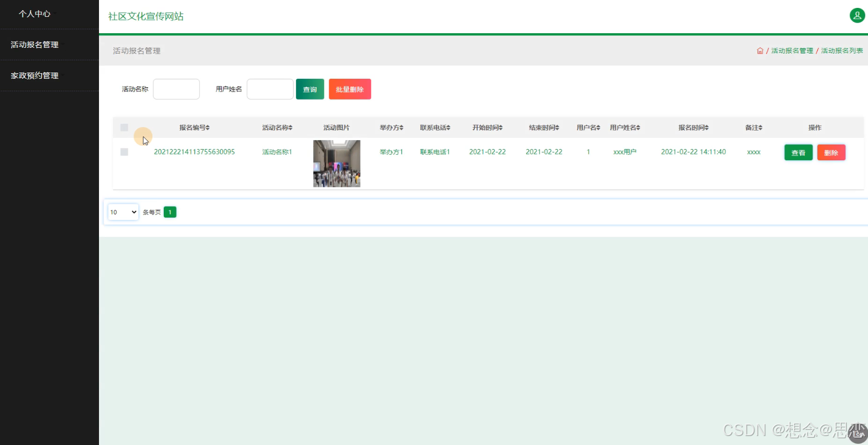
Task: Click the 活动名称1 cell
Action: click(277, 152)
